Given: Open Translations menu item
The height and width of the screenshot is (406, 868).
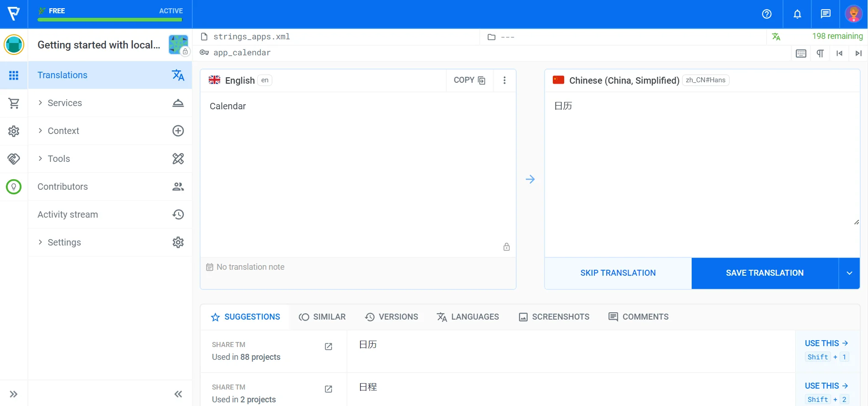Looking at the screenshot, I should [x=110, y=75].
